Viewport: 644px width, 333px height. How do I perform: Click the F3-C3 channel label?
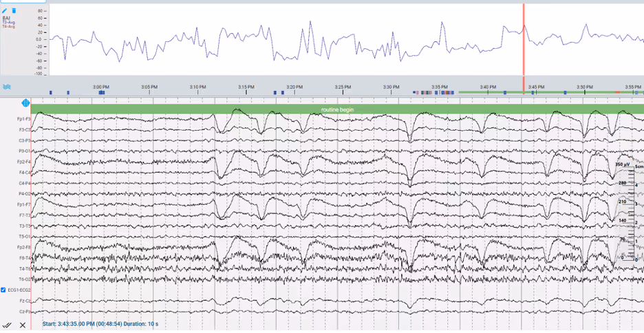click(x=24, y=130)
